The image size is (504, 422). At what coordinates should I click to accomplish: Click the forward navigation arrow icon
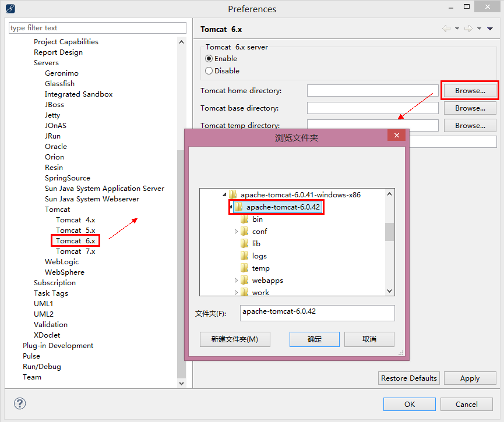tap(468, 29)
